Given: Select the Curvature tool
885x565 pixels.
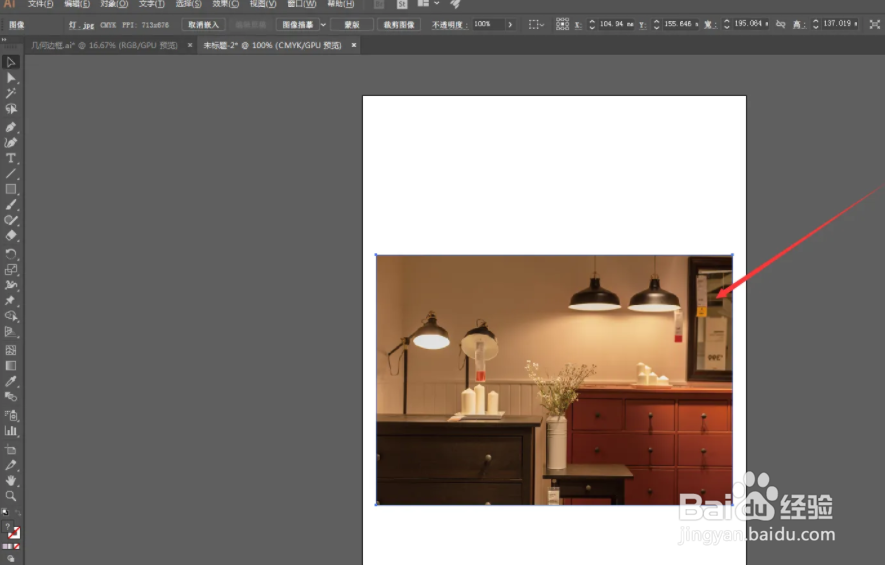Looking at the screenshot, I should (x=11, y=142).
